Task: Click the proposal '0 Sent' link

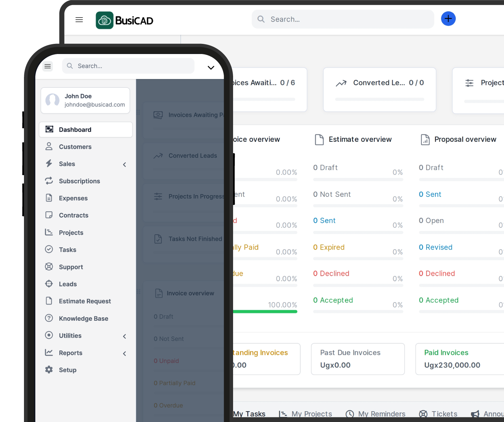Action: (430, 194)
